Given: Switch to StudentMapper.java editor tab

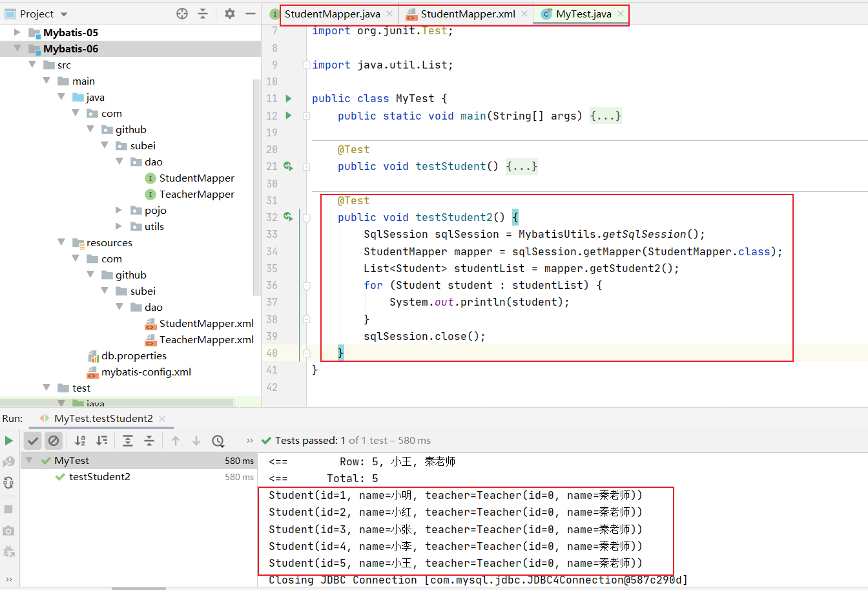Looking at the screenshot, I should 332,14.
